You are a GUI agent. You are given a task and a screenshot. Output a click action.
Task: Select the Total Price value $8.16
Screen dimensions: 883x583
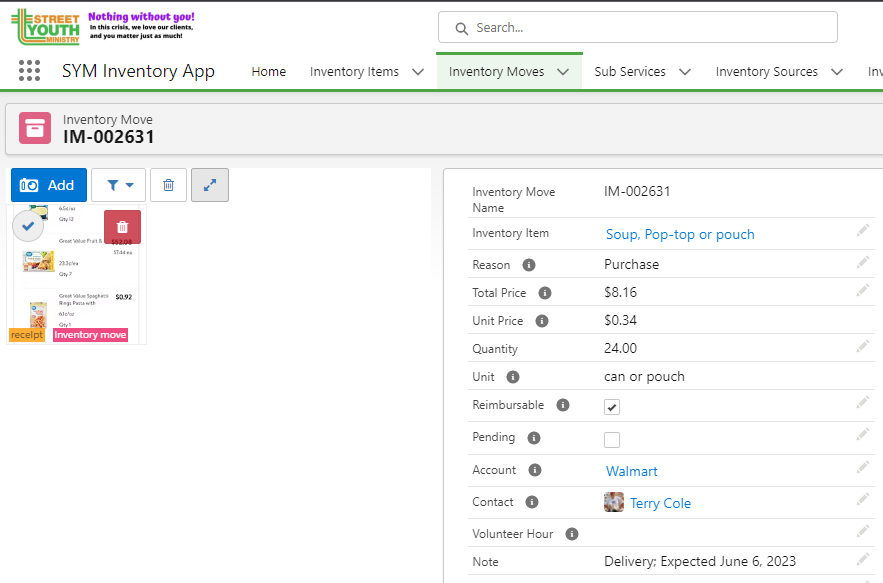[x=620, y=292]
